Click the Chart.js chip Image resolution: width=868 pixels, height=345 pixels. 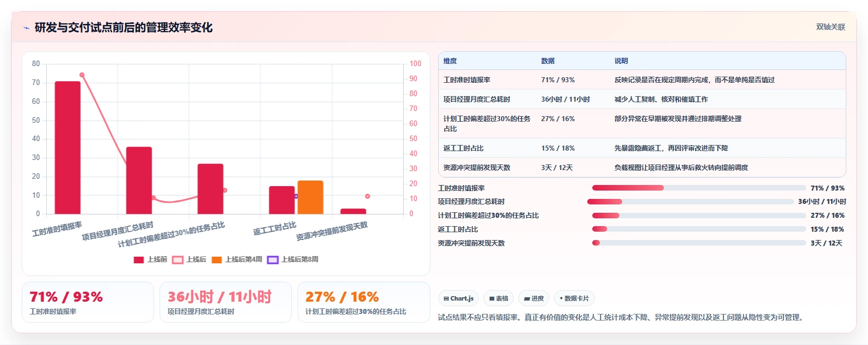459,298
